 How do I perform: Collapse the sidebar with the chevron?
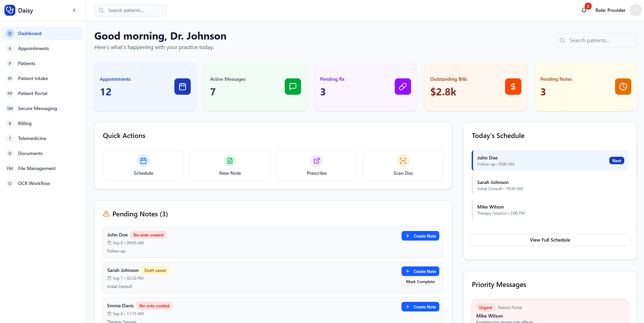pos(74,10)
